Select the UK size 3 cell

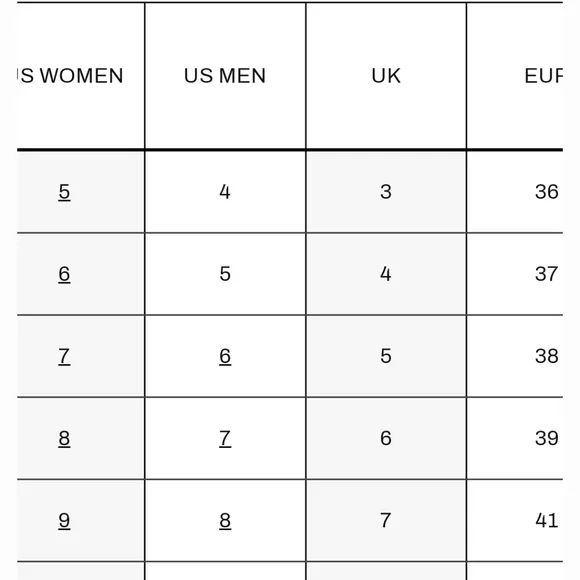[x=386, y=192]
